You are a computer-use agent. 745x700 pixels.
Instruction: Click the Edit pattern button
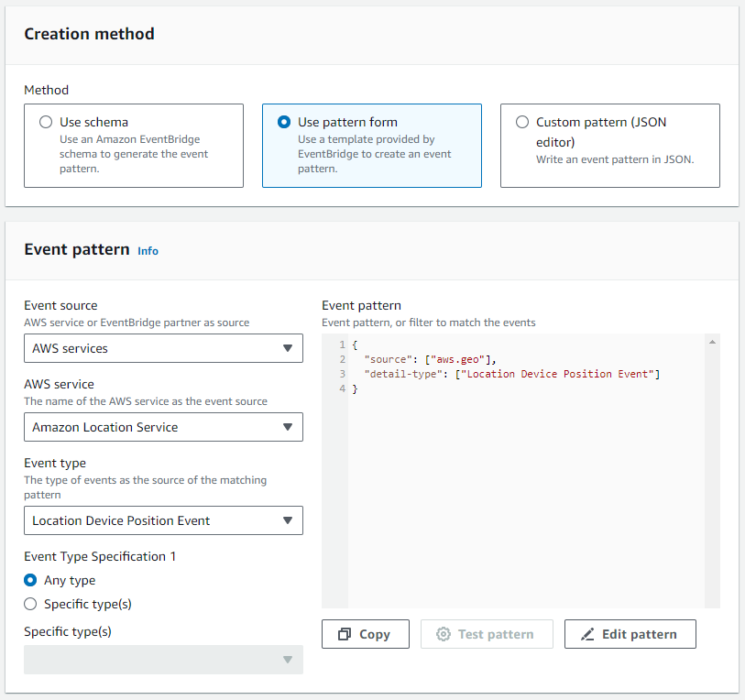point(630,633)
